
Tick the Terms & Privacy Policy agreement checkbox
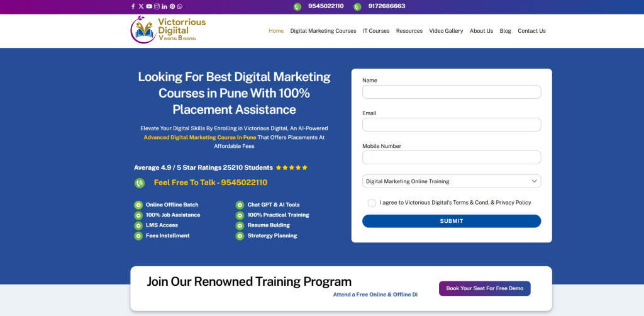[x=372, y=203]
